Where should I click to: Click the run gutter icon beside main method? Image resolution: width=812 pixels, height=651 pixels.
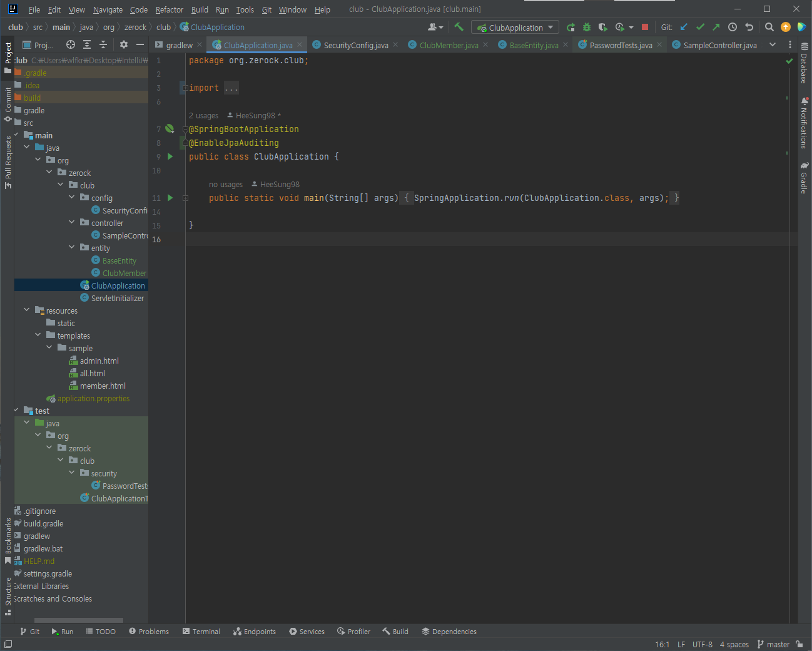(x=170, y=198)
